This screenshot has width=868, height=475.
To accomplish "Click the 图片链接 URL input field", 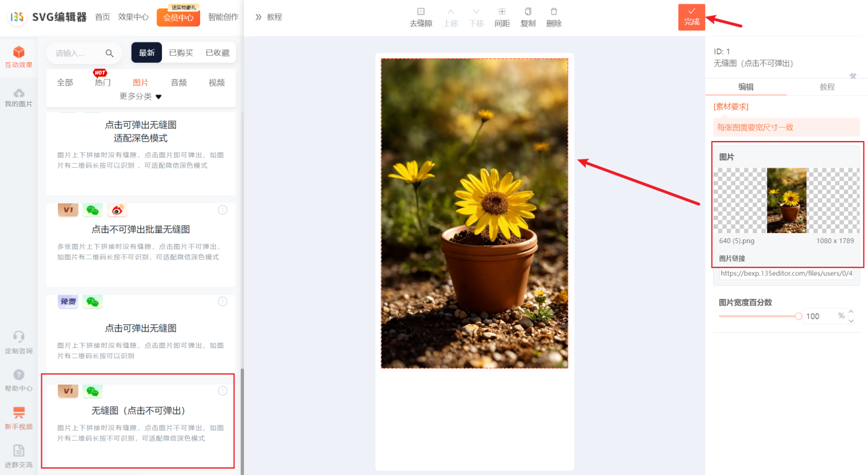I will point(786,274).
